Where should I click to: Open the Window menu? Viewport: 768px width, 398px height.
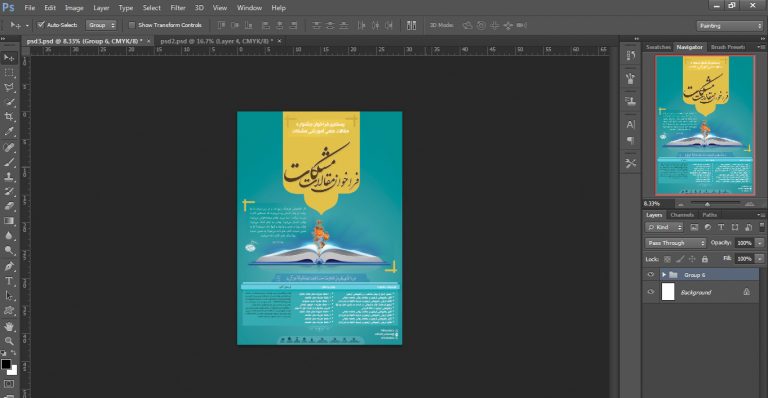pos(249,8)
